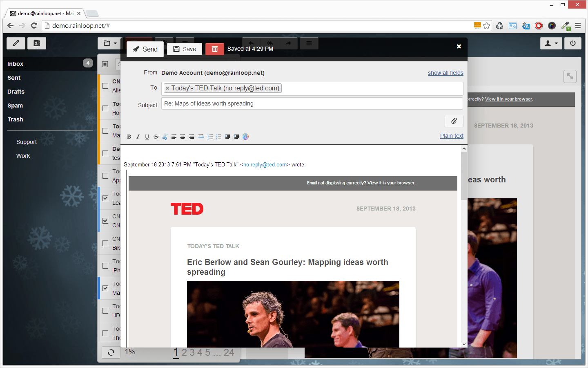Open the more actions menu behind compose window
Screen dimensions: 588x368
coord(309,43)
